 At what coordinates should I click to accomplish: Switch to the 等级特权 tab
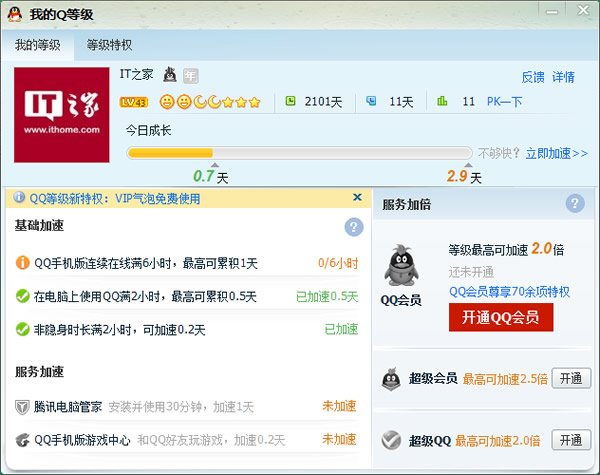[x=109, y=45]
